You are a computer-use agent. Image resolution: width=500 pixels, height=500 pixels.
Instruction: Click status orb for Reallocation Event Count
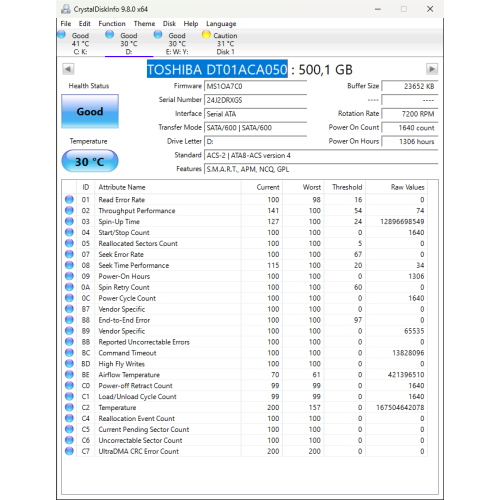click(x=69, y=418)
